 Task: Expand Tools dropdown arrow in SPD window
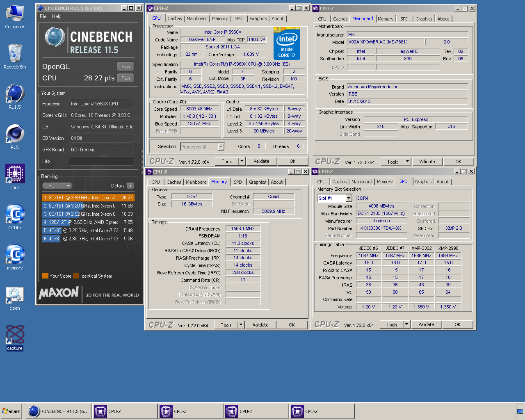[x=406, y=324]
